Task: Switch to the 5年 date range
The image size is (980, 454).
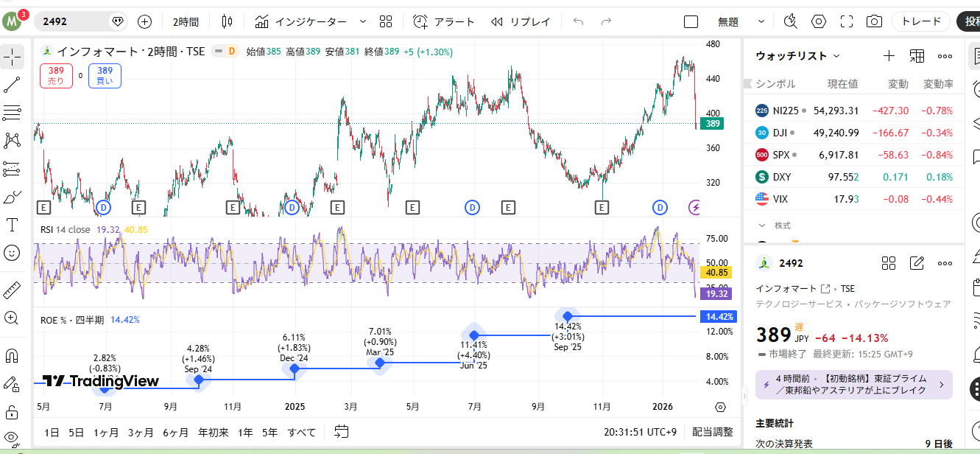Action: [269, 432]
